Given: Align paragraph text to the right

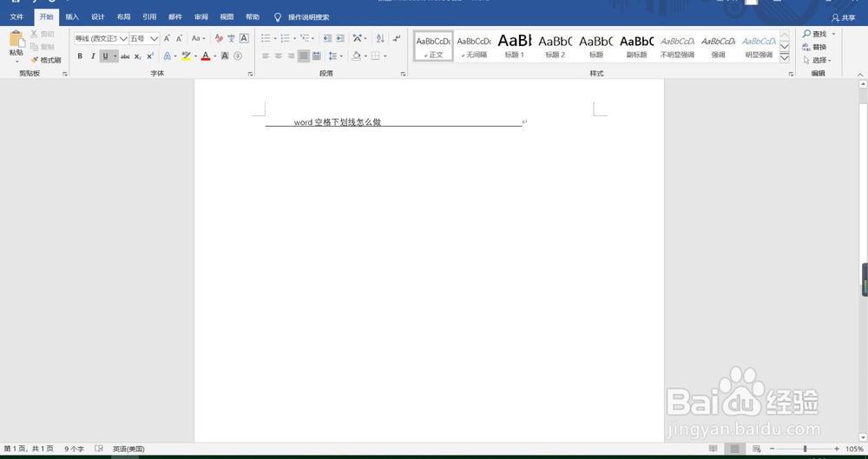Looking at the screenshot, I should point(291,56).
